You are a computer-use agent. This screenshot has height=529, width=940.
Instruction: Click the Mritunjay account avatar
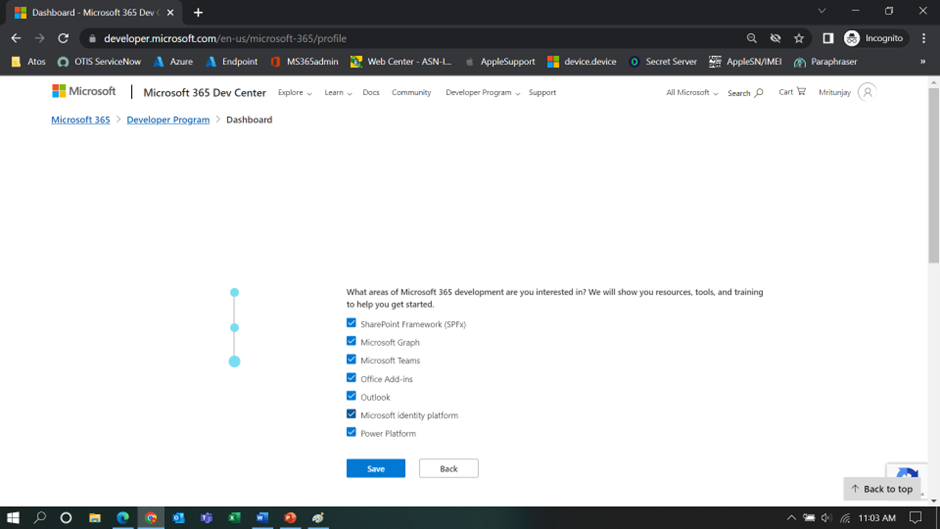click(x=867, y=92)
